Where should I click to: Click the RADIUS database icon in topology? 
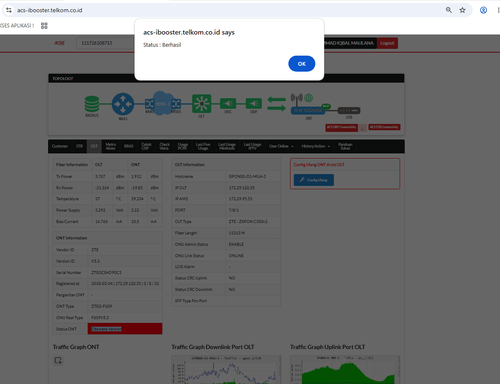[92, 104]
